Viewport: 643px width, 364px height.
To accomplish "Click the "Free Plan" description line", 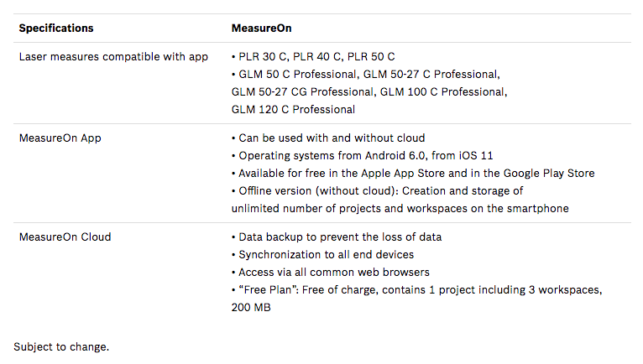I will (x=416, y=290).
